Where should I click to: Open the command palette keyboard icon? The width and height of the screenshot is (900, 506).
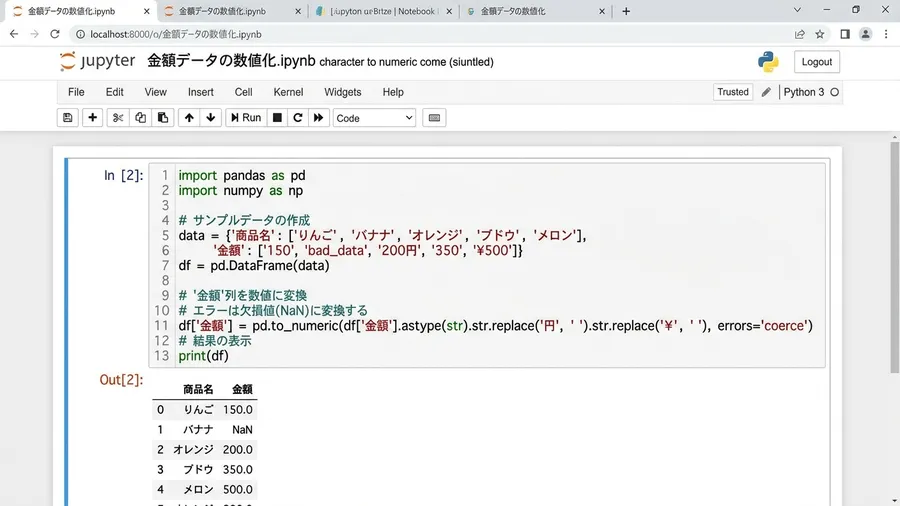click(x=435, y=118)
